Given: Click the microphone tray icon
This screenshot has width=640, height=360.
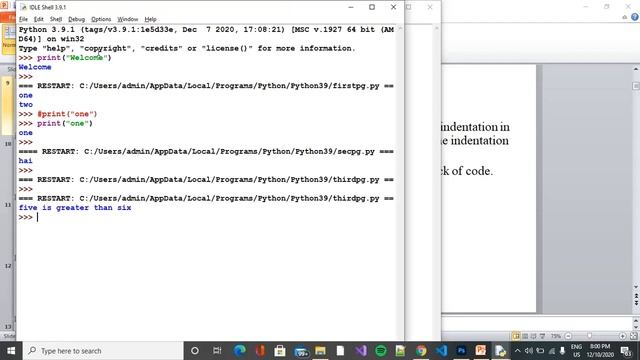Looking at the screenshot, I should point(562,351).
